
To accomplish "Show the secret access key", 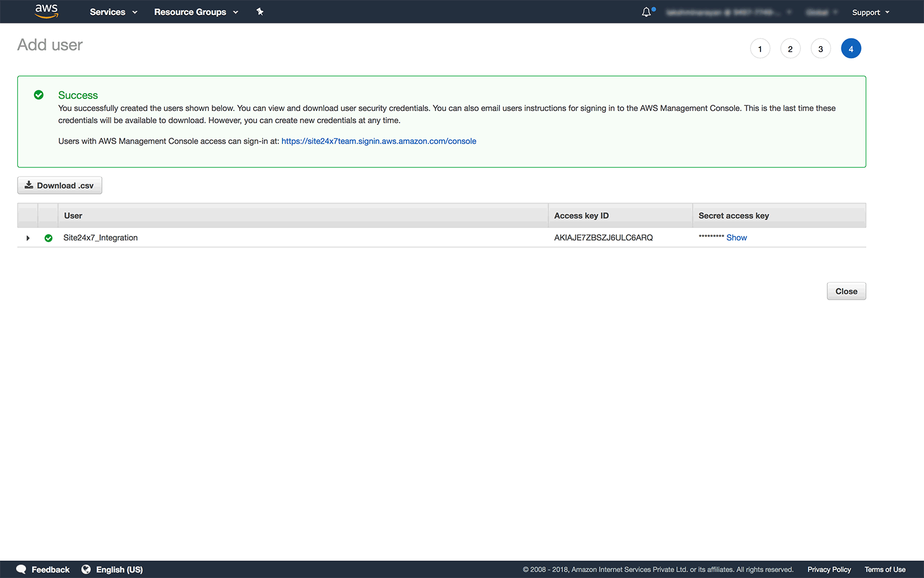I will [x=736, y=238].
